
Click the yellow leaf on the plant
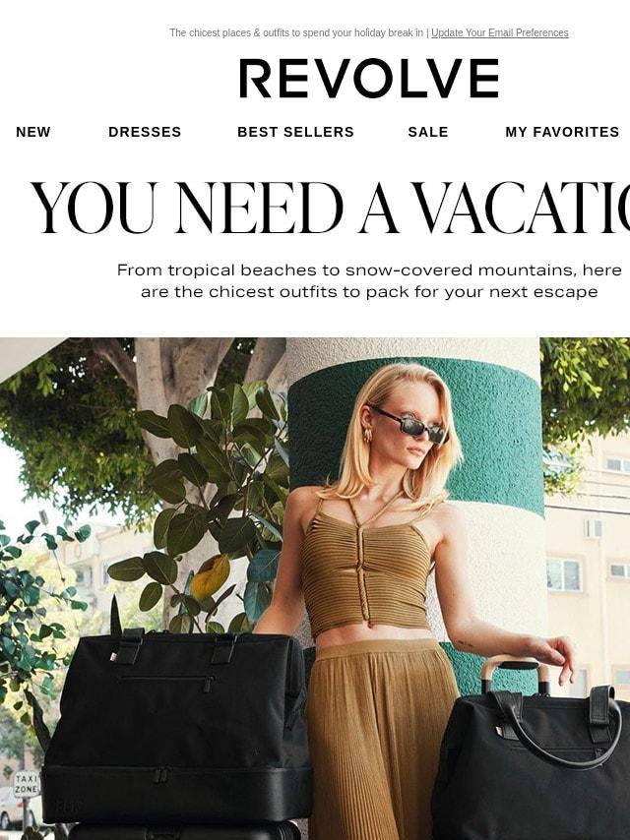pos(211,577)
